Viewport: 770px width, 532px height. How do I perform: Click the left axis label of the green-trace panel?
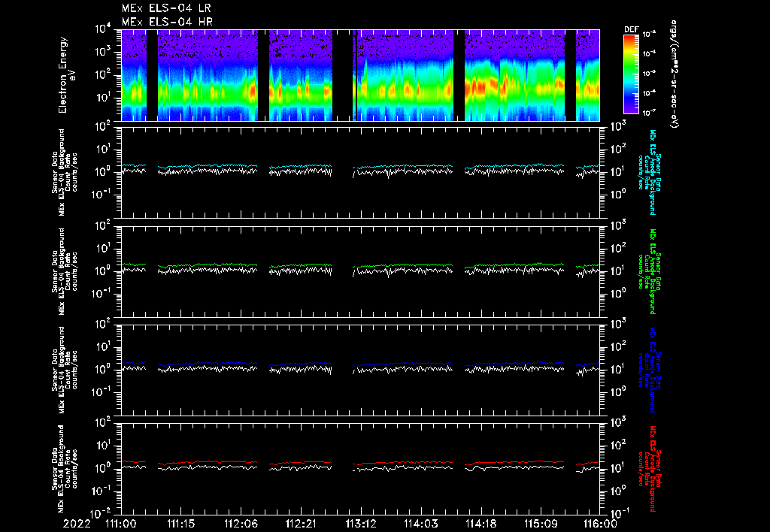coord(65,271)
